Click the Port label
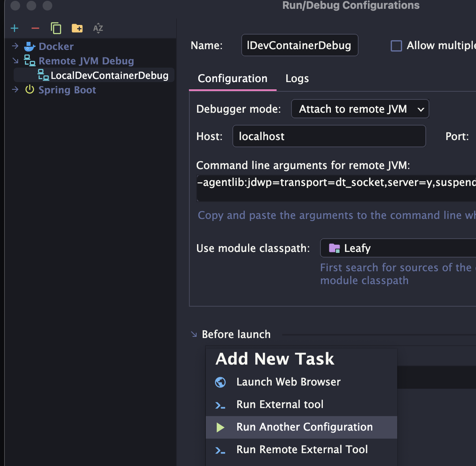The image size is (476, 466). pos(457,136)
